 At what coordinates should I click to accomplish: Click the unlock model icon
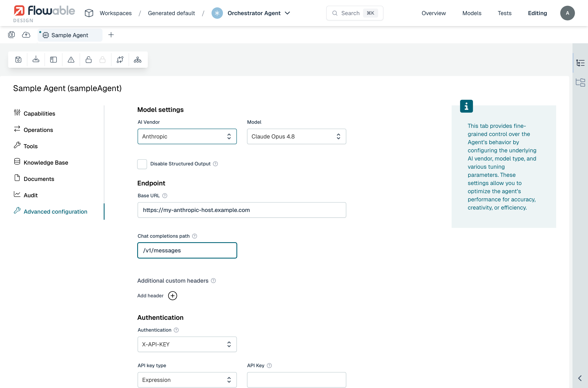tap(89, 60)
